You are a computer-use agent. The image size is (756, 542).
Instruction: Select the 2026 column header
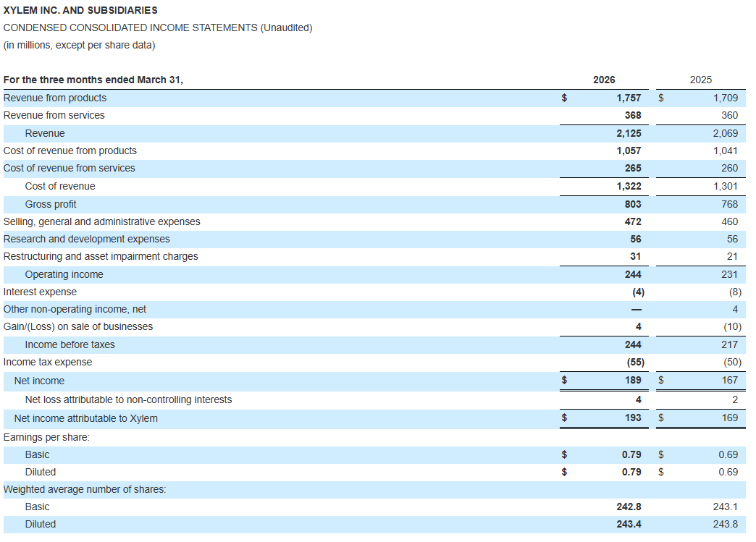click(604, 80)
